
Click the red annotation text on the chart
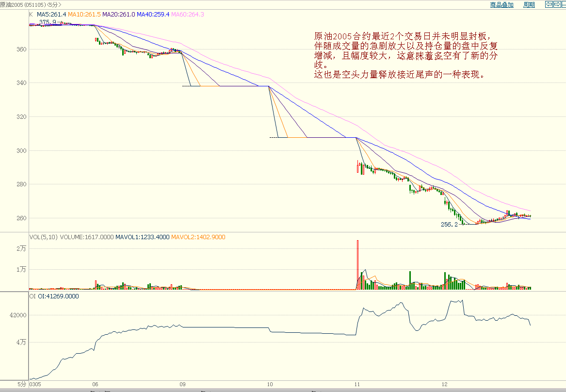click(x=405, y=56)
